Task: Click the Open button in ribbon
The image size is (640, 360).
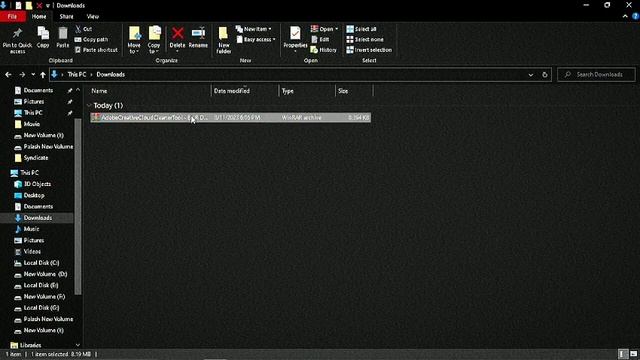Action: (324, 29)
